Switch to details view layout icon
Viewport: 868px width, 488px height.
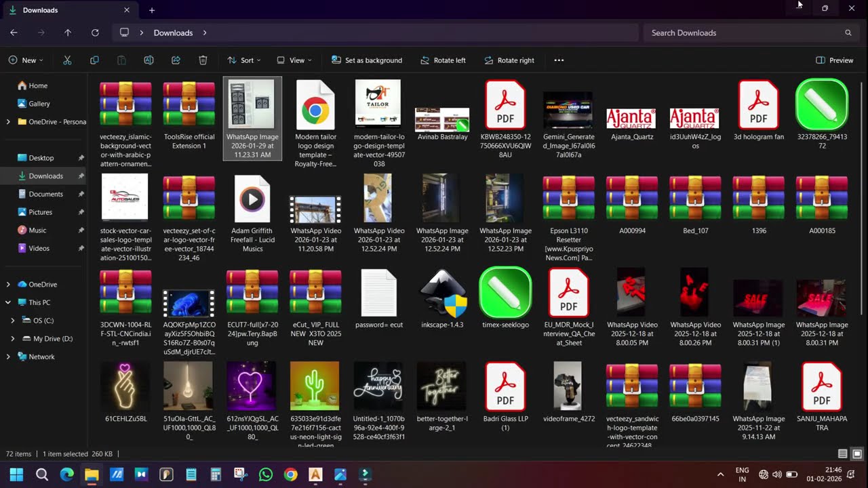click(x=843, y=454)
